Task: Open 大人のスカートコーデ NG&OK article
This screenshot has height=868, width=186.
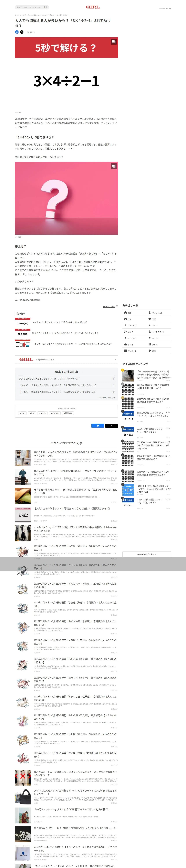Action: coord(66,778)
